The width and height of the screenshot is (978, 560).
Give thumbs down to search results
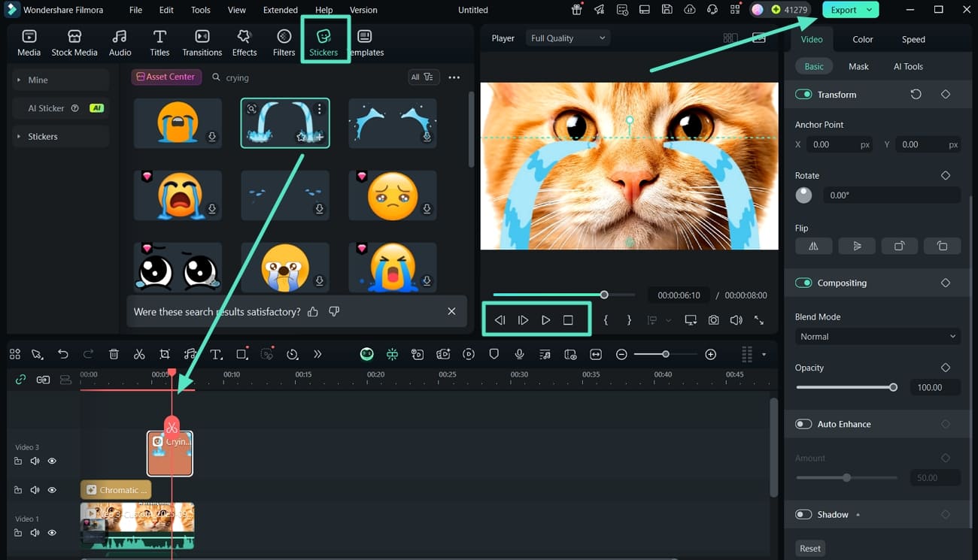click(x=334, y=311)
